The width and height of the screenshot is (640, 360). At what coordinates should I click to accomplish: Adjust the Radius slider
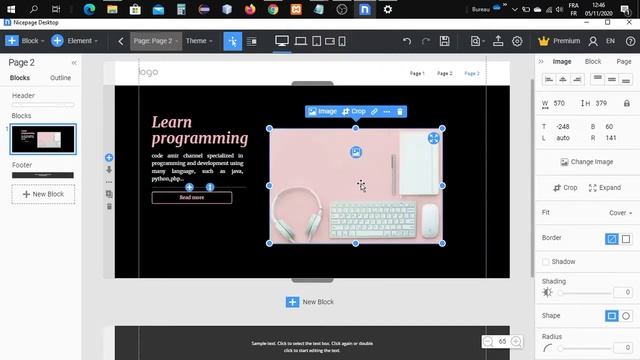click(x=585, y=348)
